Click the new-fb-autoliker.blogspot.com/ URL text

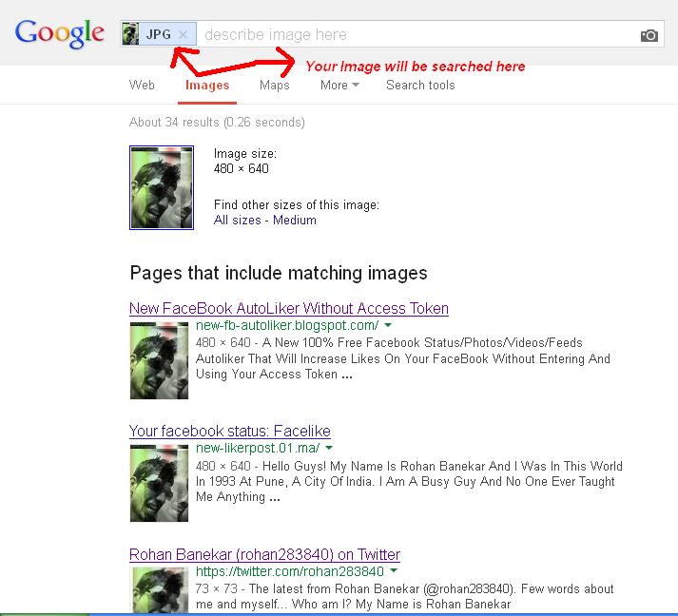[x=287, y=325]
